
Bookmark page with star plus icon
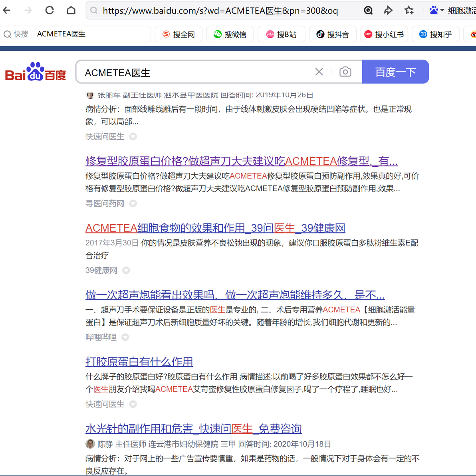pyautogui.click(x=409, y=11)
